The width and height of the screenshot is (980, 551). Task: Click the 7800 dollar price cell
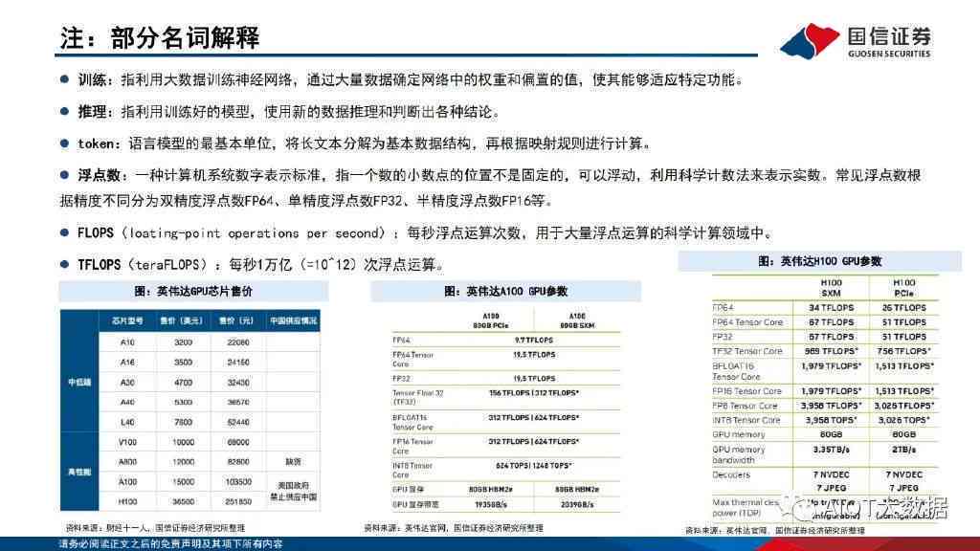click(183, 422)
